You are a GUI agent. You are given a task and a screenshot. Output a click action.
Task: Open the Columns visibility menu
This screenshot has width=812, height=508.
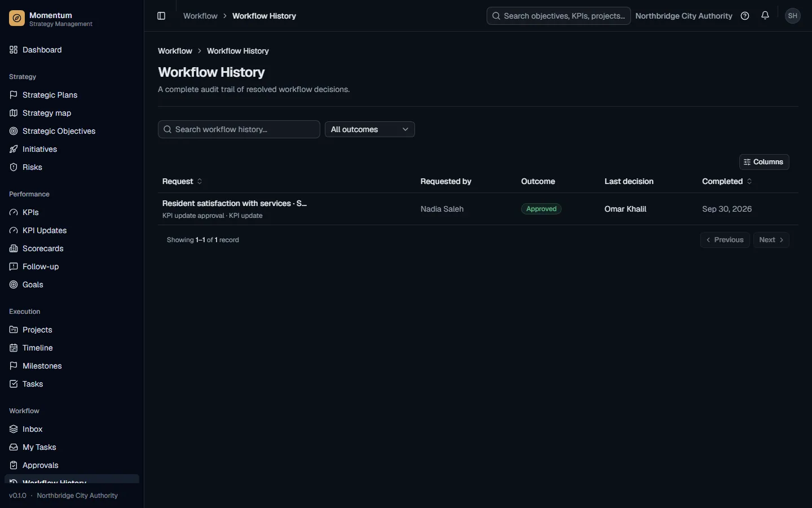(x=764, y=162)
